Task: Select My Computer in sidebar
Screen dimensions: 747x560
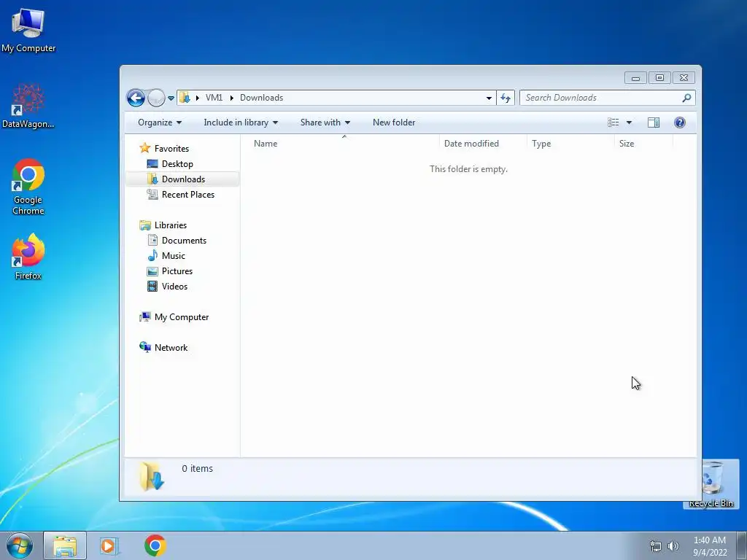Action: 182,317
